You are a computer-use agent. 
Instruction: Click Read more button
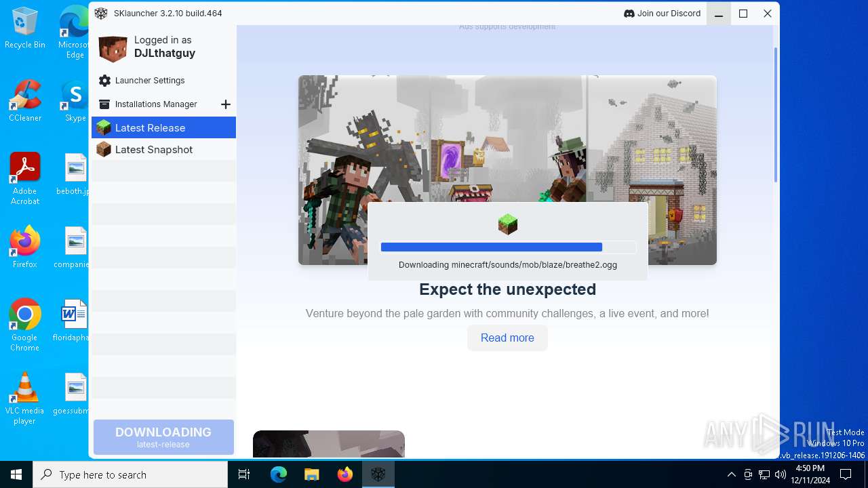pyautogui.click(x=507, y=338)
